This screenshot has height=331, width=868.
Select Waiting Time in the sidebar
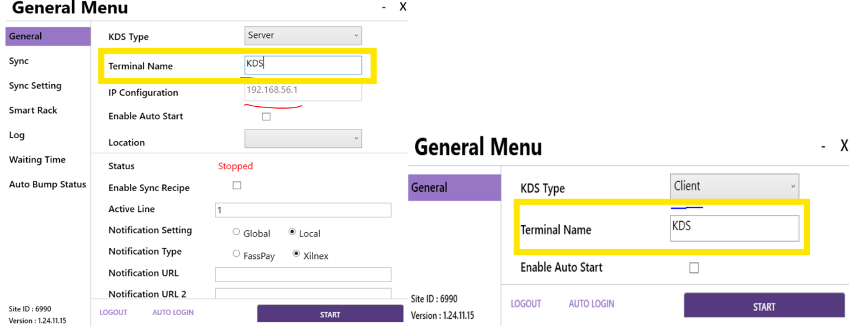[37, 160]
